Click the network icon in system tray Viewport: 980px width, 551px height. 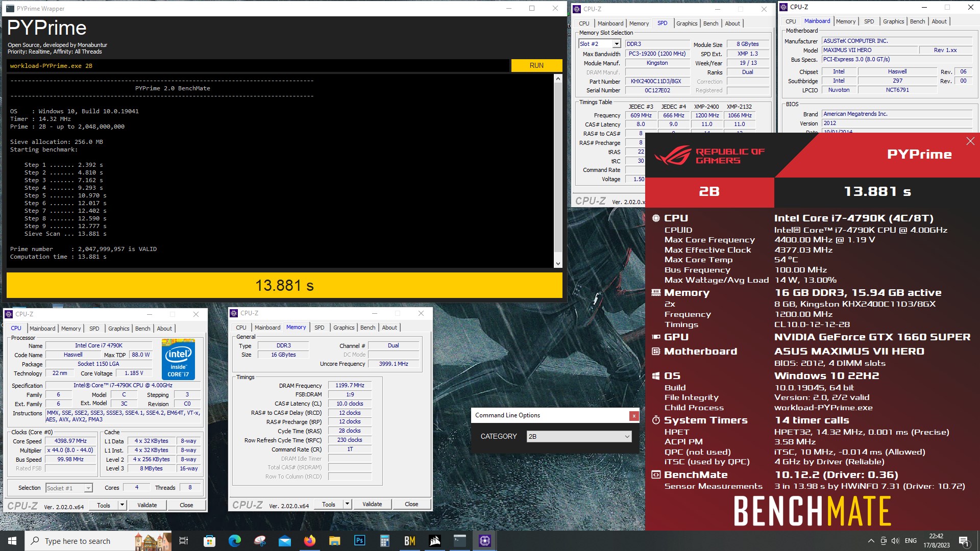pyautogui.click(x=883, y=541)
